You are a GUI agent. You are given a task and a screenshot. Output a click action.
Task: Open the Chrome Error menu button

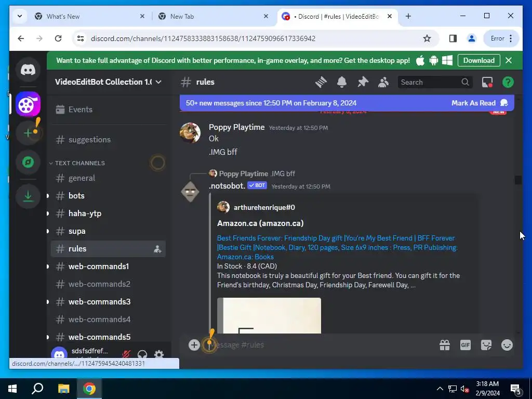coord(501,38)
